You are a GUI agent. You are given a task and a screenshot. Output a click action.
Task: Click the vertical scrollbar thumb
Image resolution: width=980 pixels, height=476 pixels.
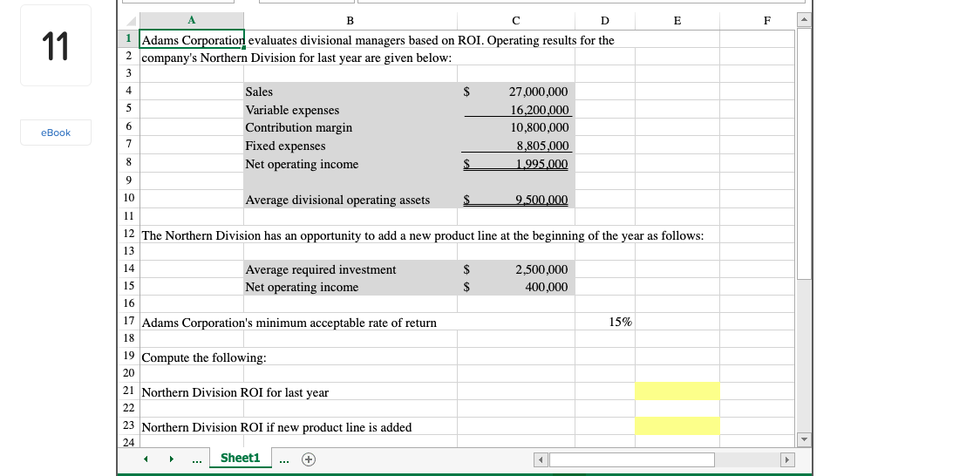pos(805,153)
